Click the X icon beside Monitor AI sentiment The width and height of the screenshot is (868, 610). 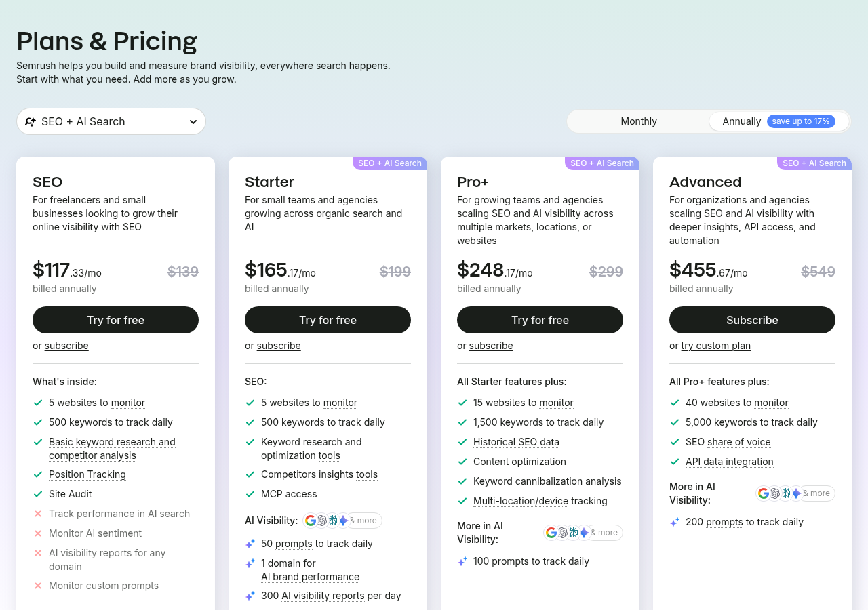point(38,533)
